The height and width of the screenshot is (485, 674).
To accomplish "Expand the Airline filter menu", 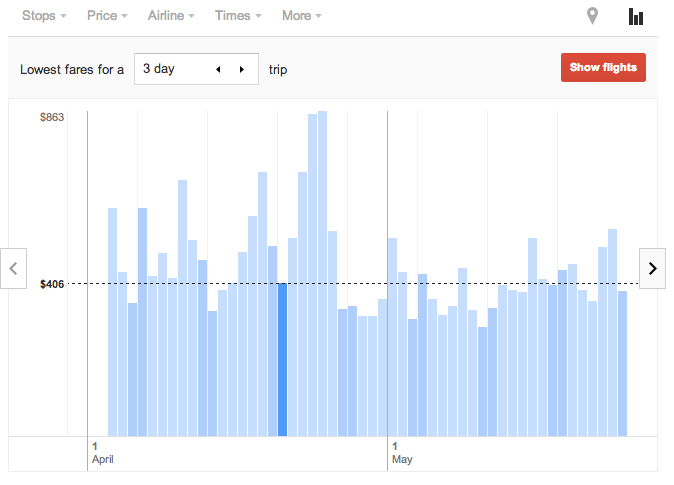I will coord(170,16).
